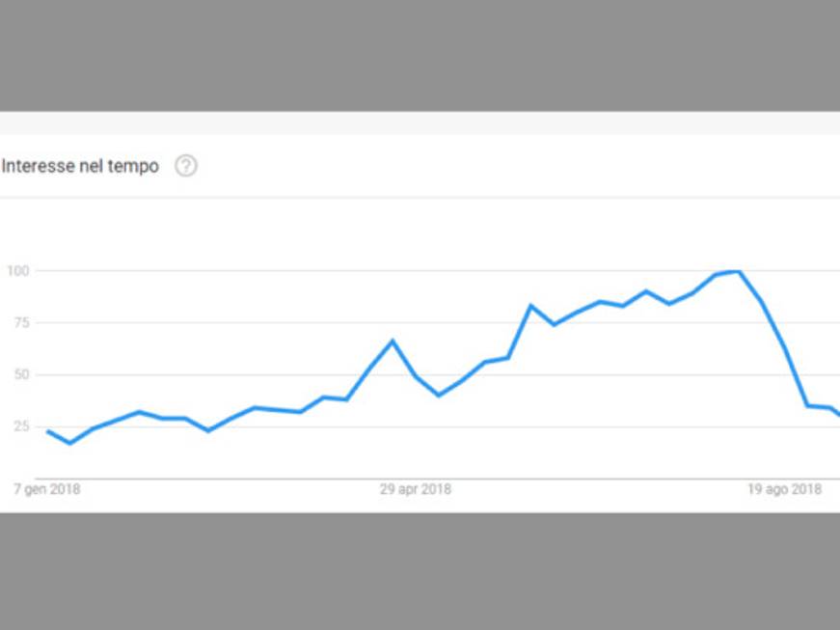840x630 pixels.
Task: Select the 100 label on the y-axis
Action: point(17,271)
